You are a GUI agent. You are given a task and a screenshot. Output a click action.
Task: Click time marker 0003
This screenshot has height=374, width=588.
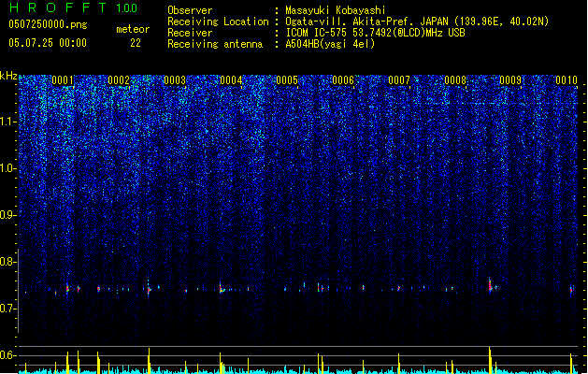pyautogui.click(x=175, y=80)
